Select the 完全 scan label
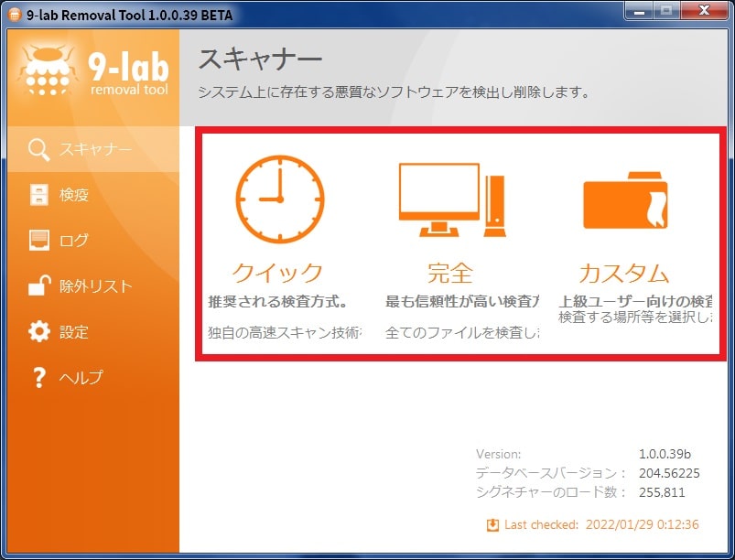The image size is (735, 560). [450, 273]
